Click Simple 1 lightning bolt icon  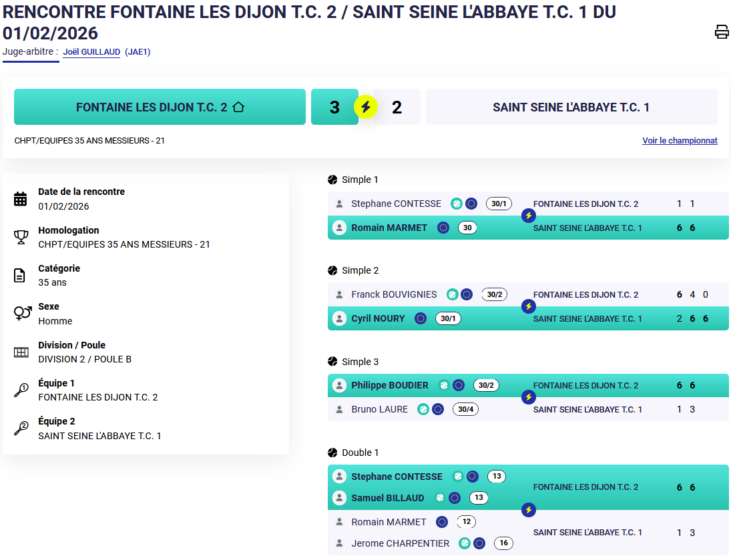529,216
